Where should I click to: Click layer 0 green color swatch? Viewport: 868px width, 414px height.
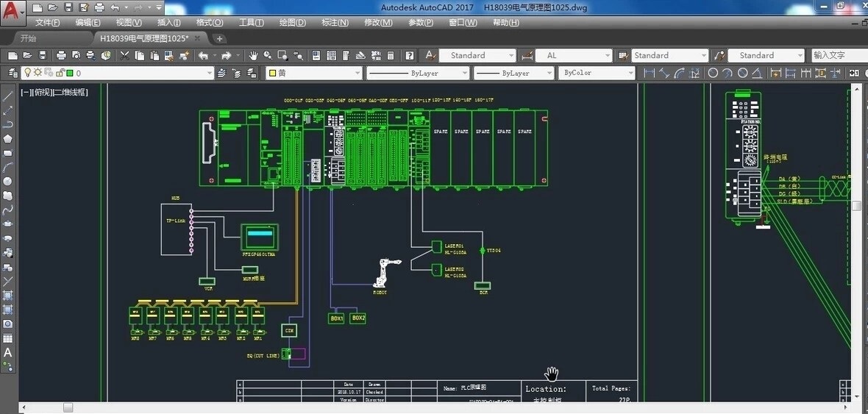70,73
